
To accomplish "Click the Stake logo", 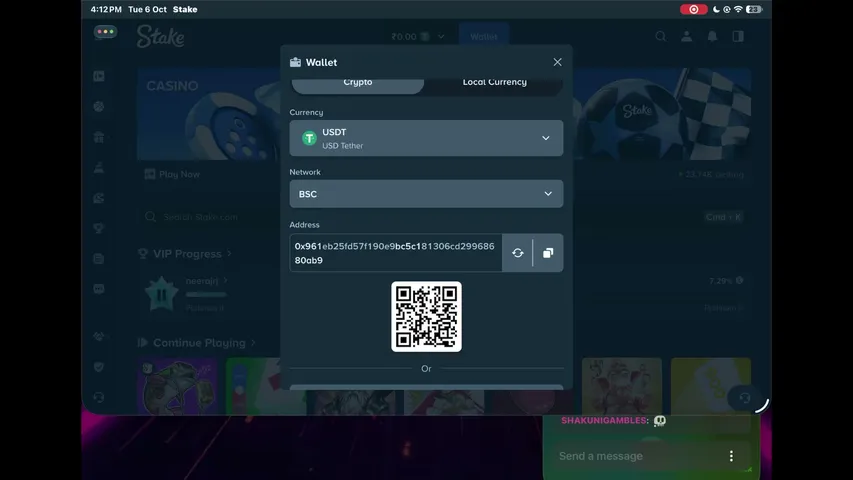I will [x=160, y=36].
